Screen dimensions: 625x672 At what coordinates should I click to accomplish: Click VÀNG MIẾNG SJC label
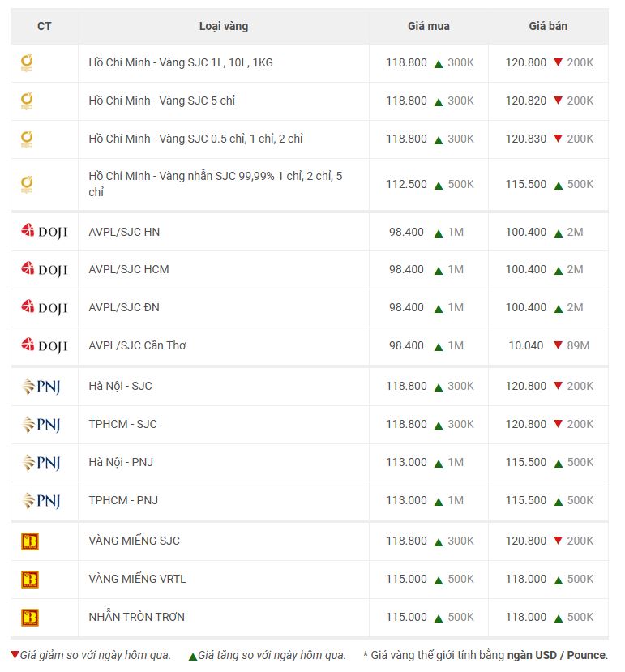point(135,541)
